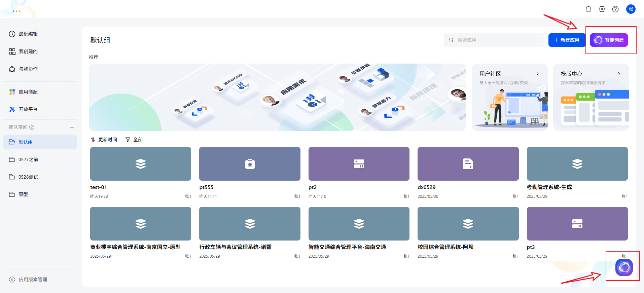The image size is (644, 293).
Task: Open the dx0529 app thumbnail
Action: 468,164
